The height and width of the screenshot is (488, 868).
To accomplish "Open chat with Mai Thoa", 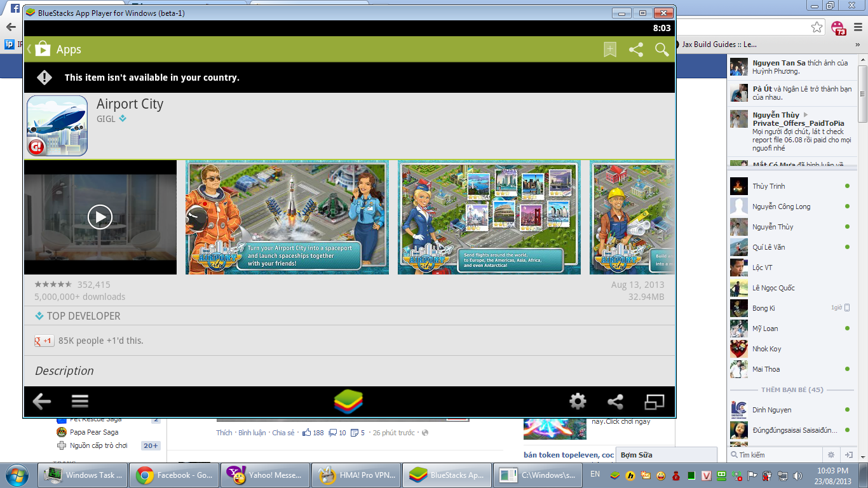I will [791, 369].
